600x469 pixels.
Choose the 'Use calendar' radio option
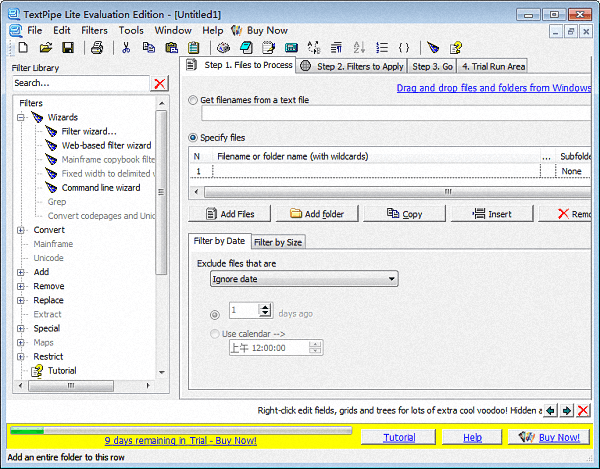click(x=214, y=333)
